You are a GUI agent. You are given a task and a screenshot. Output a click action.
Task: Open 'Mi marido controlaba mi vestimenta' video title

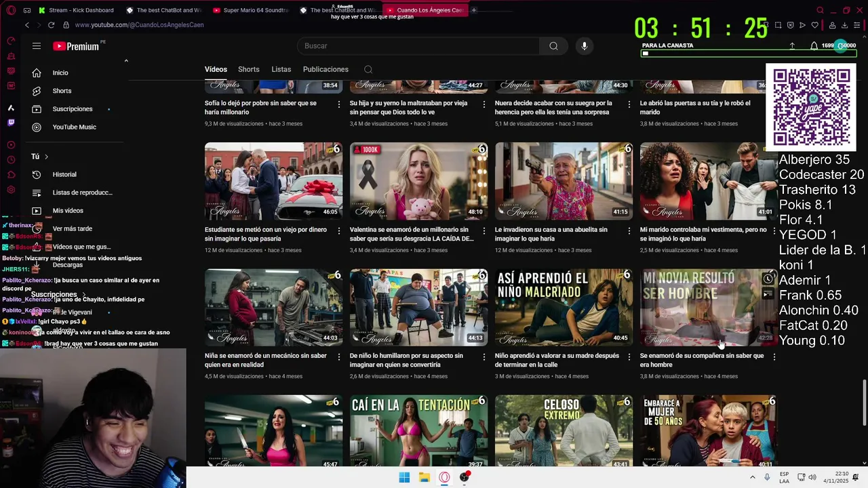703,235
